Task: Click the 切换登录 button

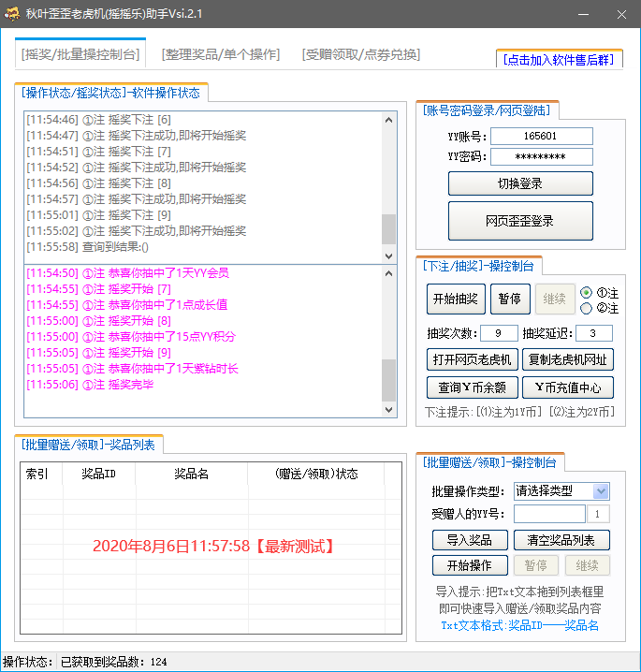Action: click(520, 183)
